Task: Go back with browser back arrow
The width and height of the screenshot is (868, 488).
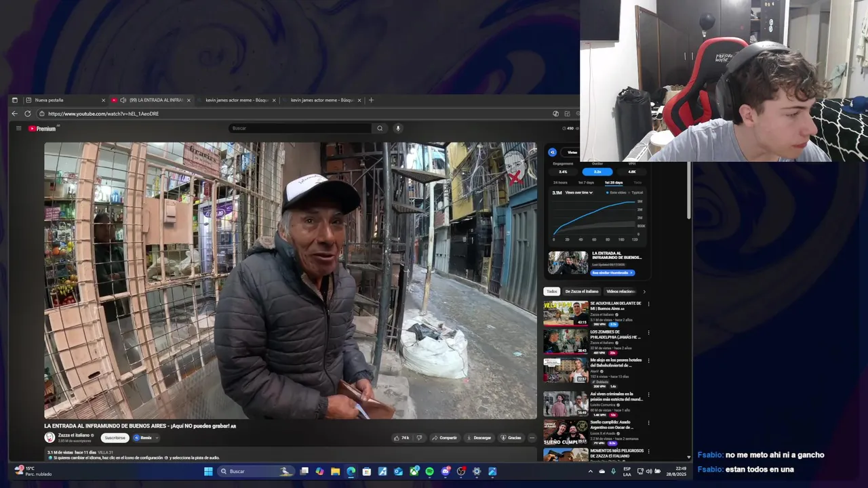Action: pyautogui.click(x=15, y=113)
